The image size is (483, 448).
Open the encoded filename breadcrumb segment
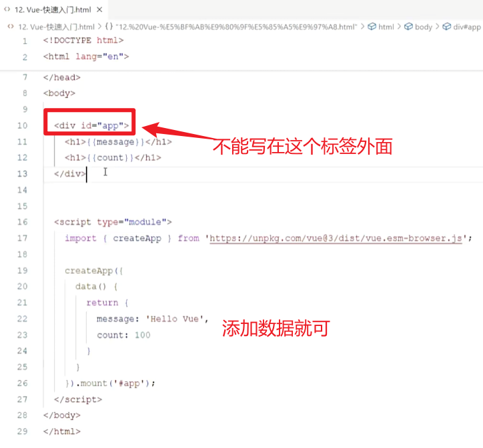coord(236,27)
